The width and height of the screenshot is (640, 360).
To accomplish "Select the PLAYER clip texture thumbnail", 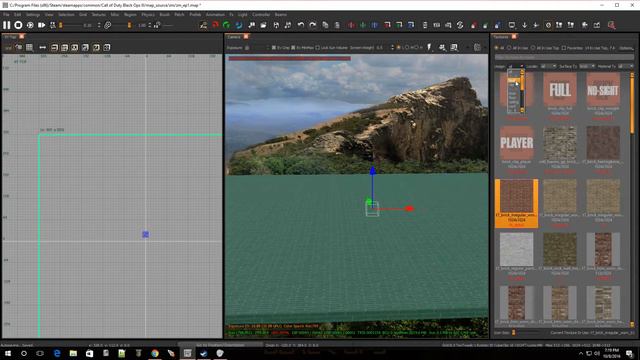I will 516,143.
